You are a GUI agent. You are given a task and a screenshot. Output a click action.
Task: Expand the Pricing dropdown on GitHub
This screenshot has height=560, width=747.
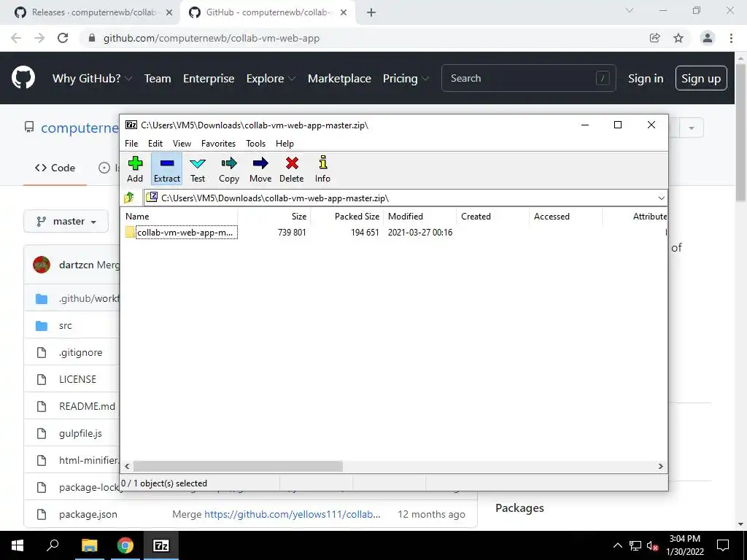click(406, 79)
